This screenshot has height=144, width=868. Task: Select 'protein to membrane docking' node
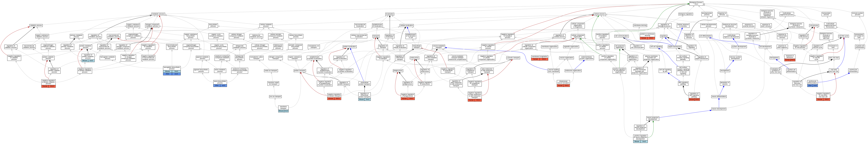coord(647,36)
